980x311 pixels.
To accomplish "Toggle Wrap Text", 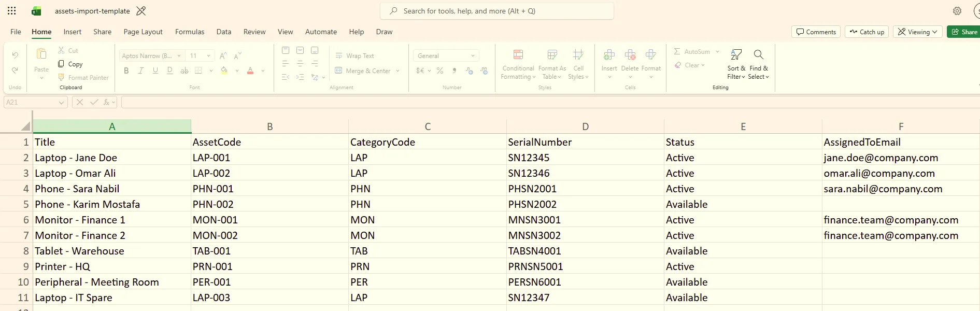I will (354, 55).
